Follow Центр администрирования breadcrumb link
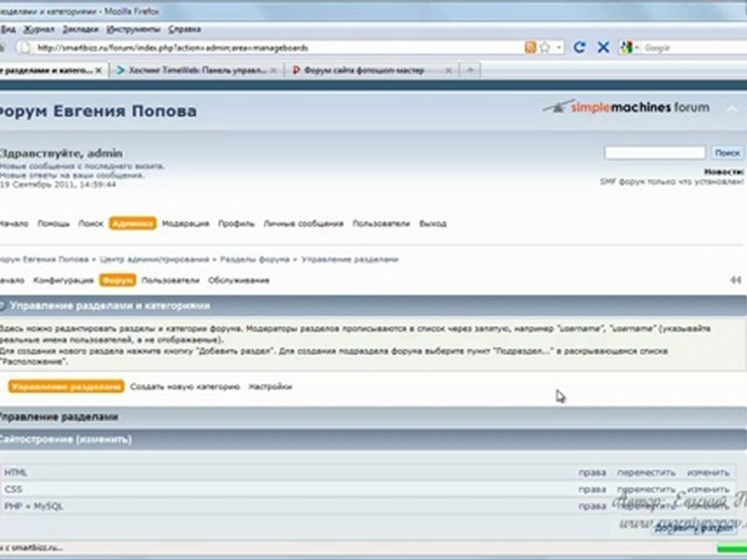This screenshot has width=747, height=560. coord(154,260)
